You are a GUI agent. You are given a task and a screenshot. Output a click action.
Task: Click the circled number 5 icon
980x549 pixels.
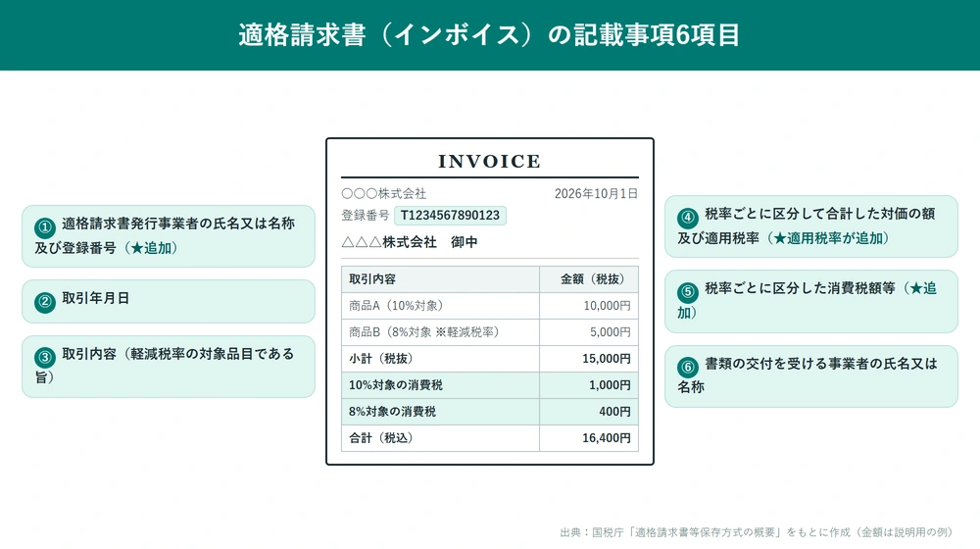pos(688,292)
